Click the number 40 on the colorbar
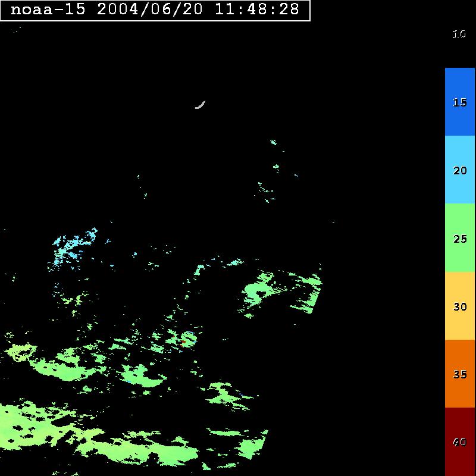Screen dimensions: 476x476 tap(460, 442)
